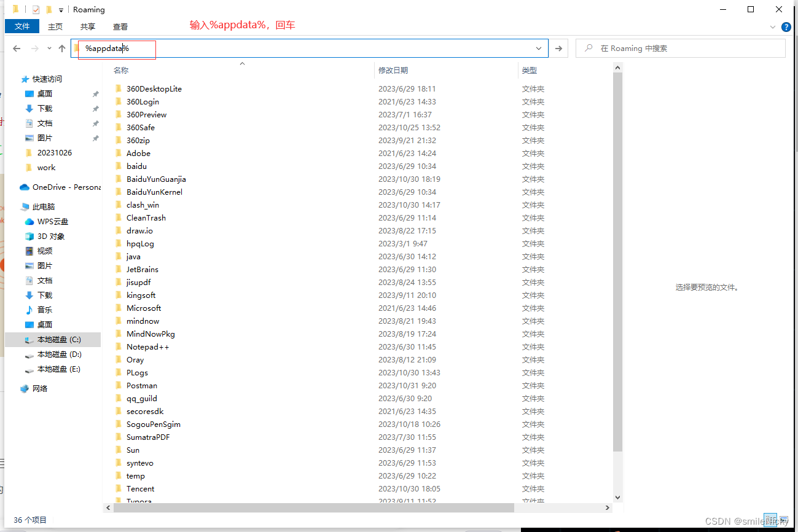Click the draw.io folder icon
The width and height of the screenshot is (798, 532).
pyautogui.click(x=119, y=231)
